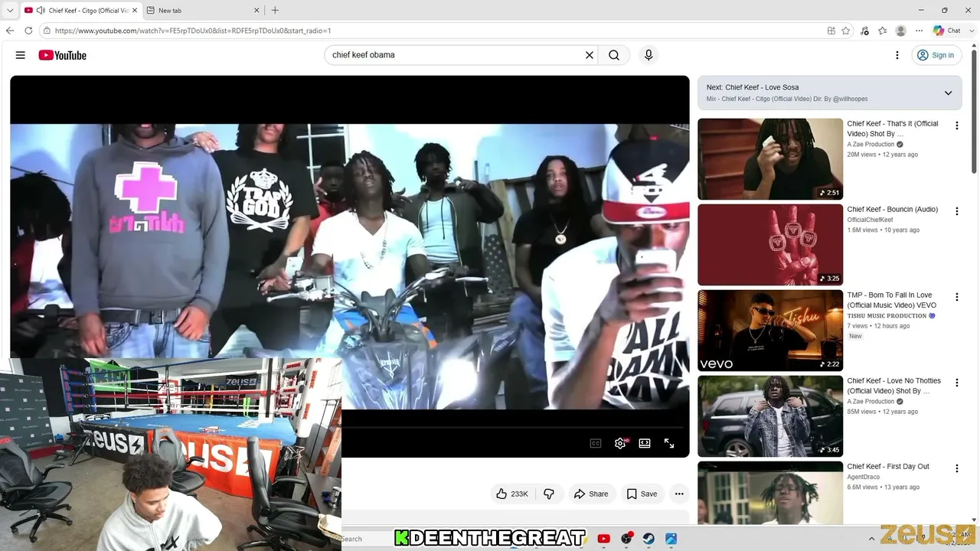Open That's It (Official Video) thumbnail
The width and height of the screenshot is (980, 551).
pyautogui.click(x=770, y=159)
